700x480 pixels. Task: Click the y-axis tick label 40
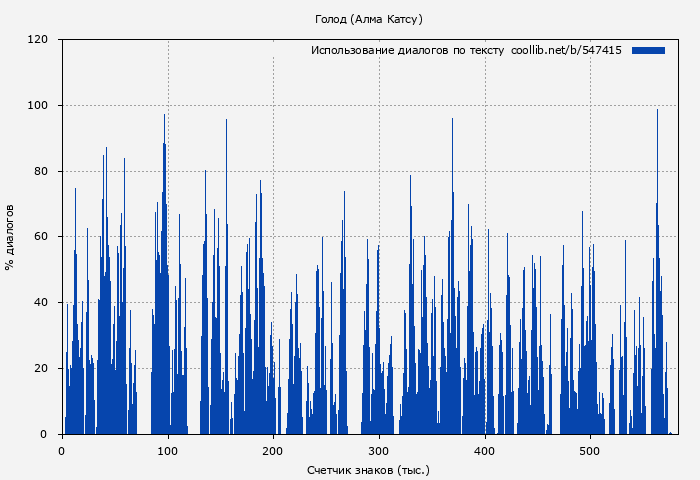(41, 303)
